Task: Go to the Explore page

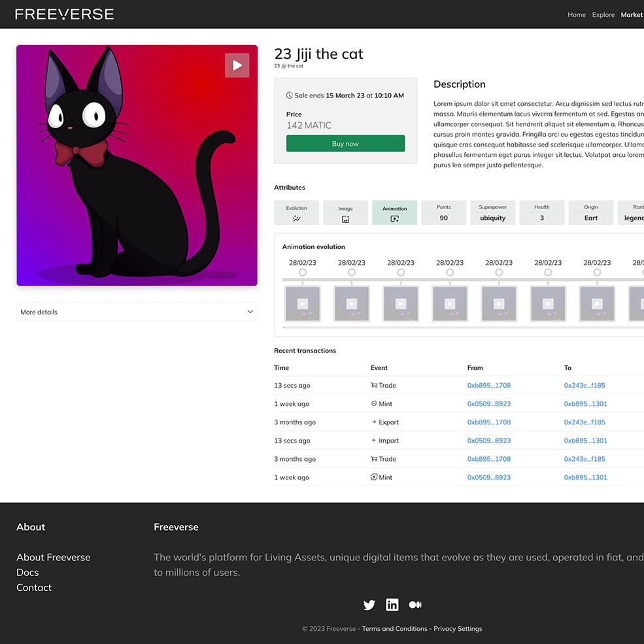Action: (603, 14)
